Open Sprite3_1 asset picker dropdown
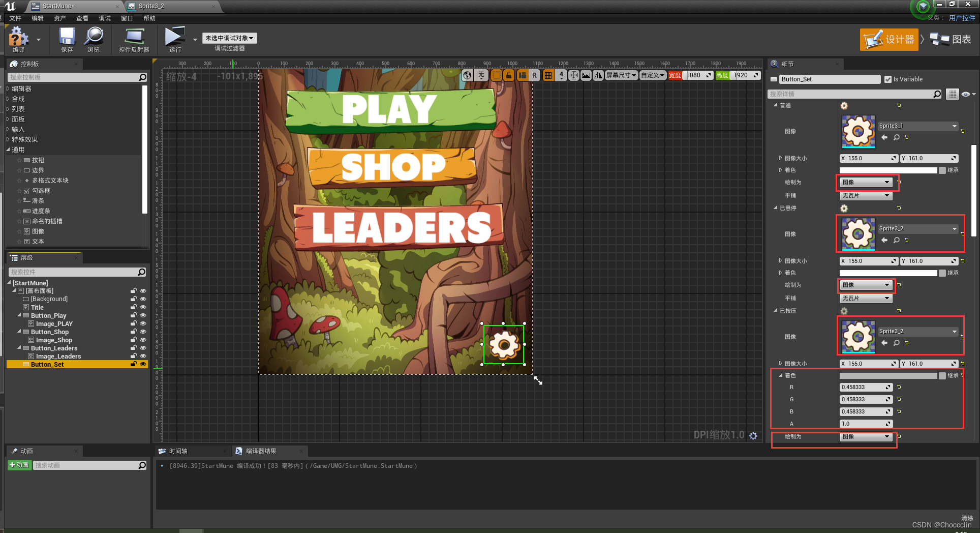 tap(918, 126)
